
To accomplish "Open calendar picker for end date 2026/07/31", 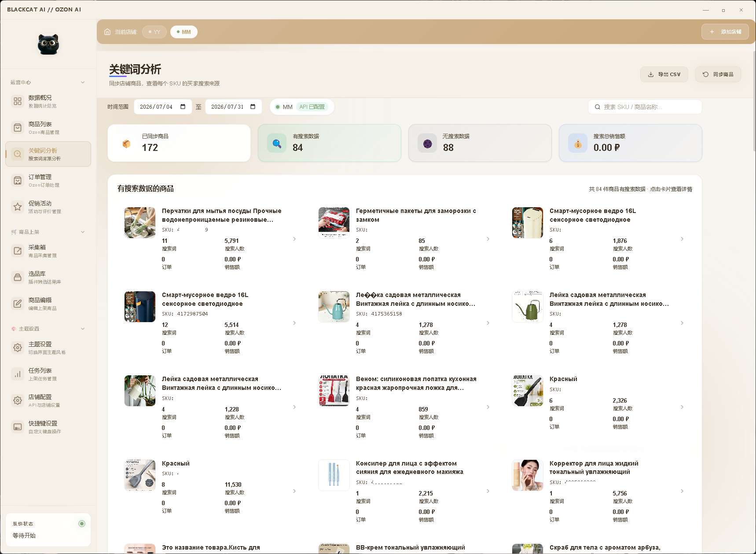I will [253, 107].
